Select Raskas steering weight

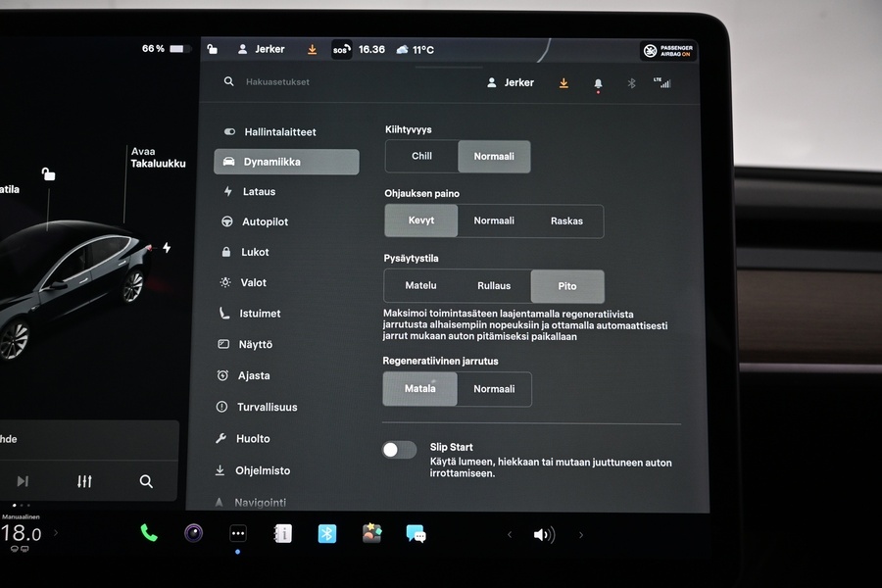566,220
